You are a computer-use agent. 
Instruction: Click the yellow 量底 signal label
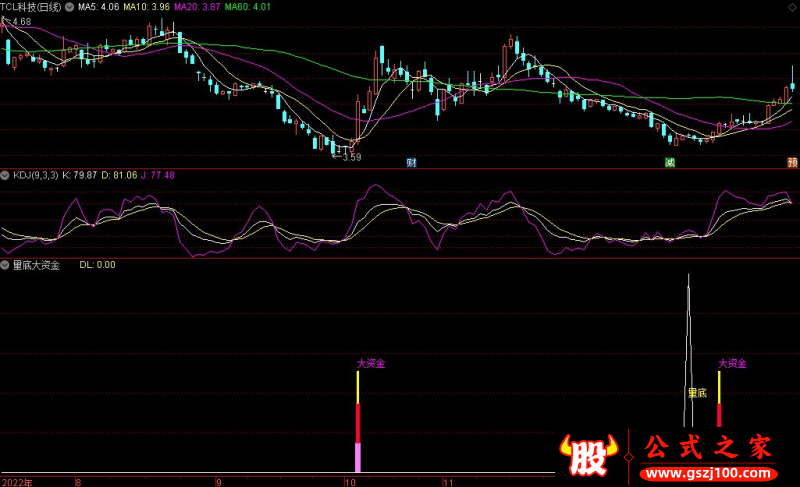click(x=696, y=393)
